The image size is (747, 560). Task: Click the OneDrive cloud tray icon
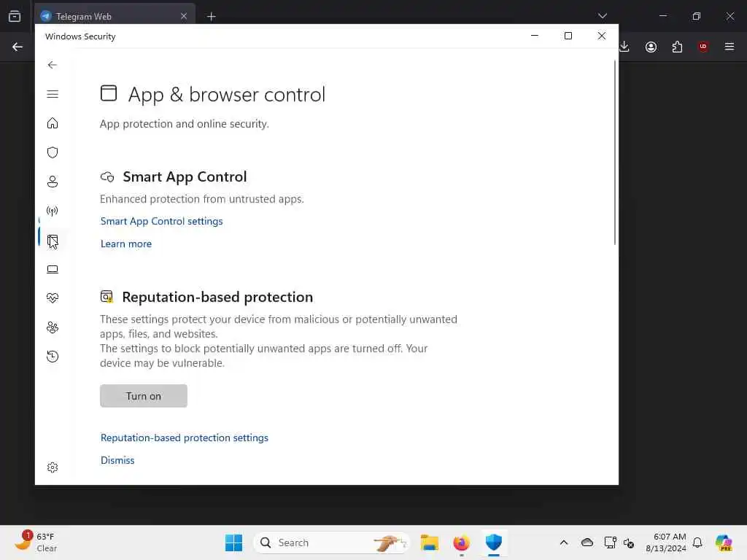(587, 542)
